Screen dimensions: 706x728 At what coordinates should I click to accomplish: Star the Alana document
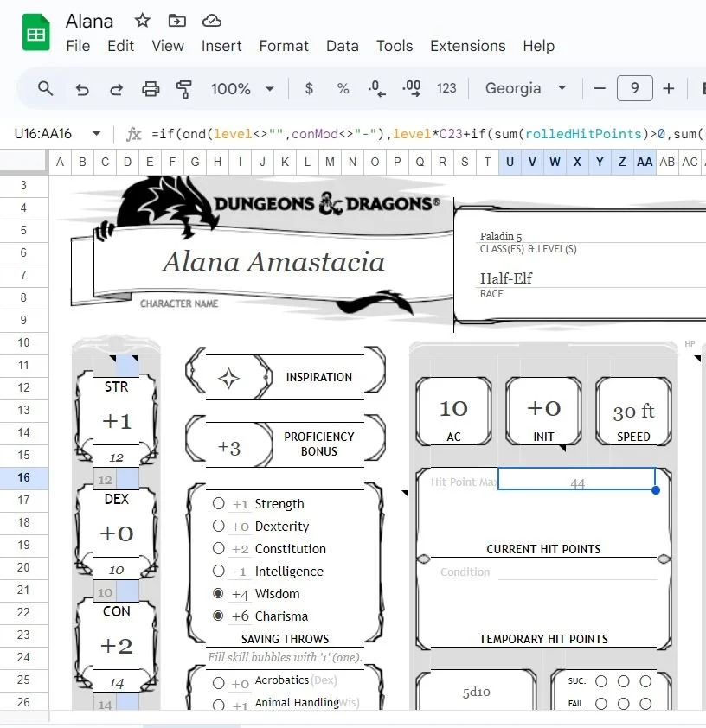pos(142,21)
